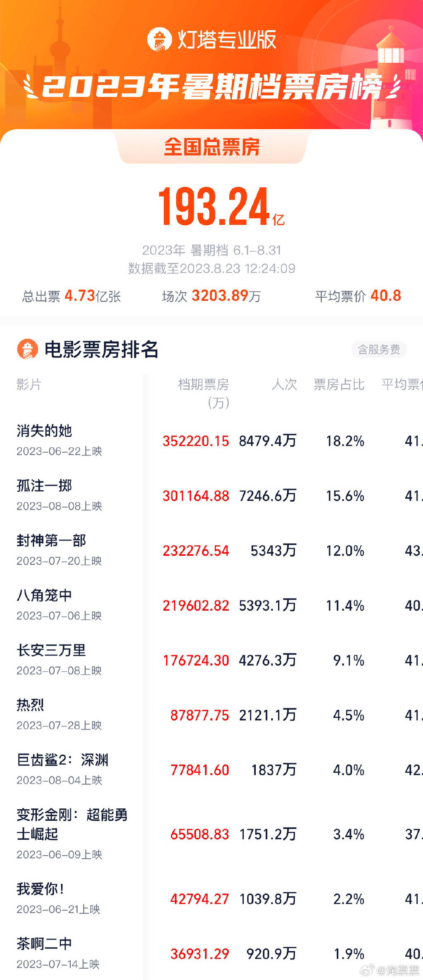The height and width of the screenshot is (980, 423).
Task: Click the Weibo logo watermark icon
Action: (x=367, y=970)
